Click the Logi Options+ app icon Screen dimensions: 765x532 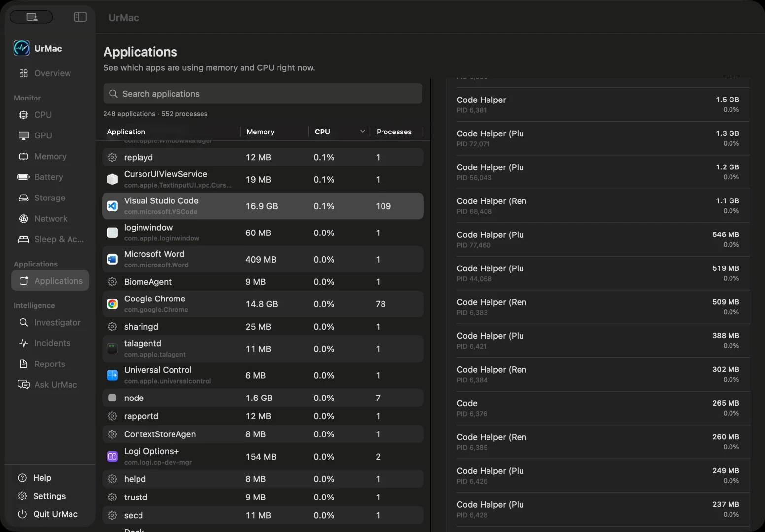[112, 457]
